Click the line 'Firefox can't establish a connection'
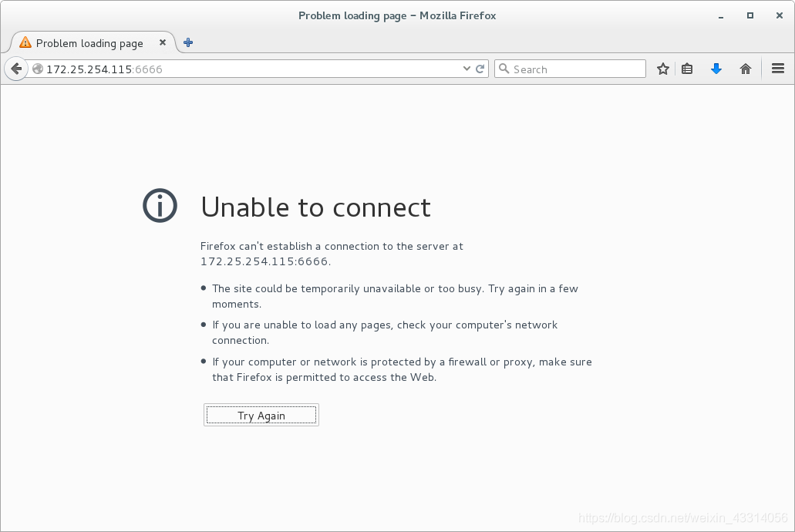Image resolution: width=795 pixels, height=532 pixels. (x=332, y=247)
